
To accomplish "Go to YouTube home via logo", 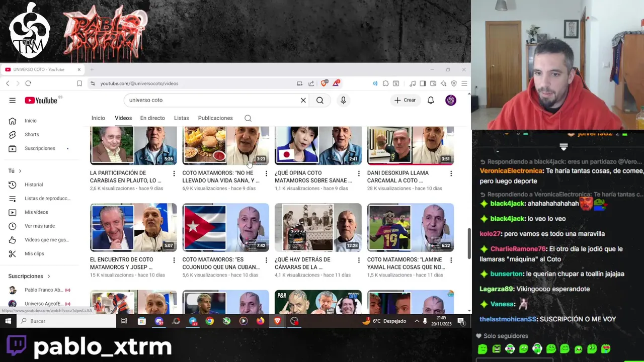I will click(x=41, y=101).
